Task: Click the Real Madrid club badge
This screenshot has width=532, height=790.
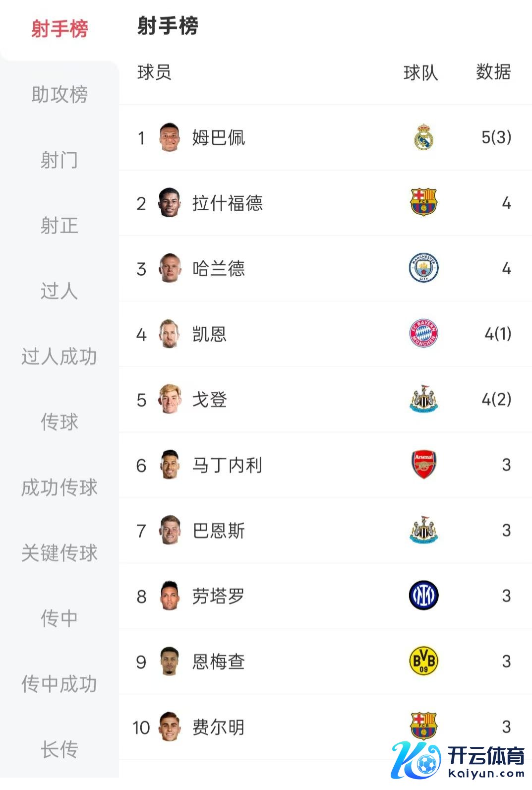Action: [x=423, y=137]
